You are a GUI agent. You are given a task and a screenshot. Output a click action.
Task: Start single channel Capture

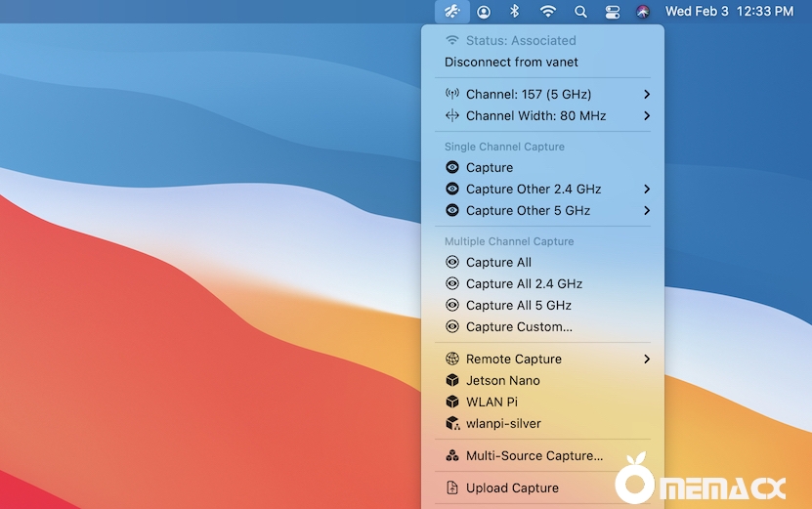click(489, 168)
